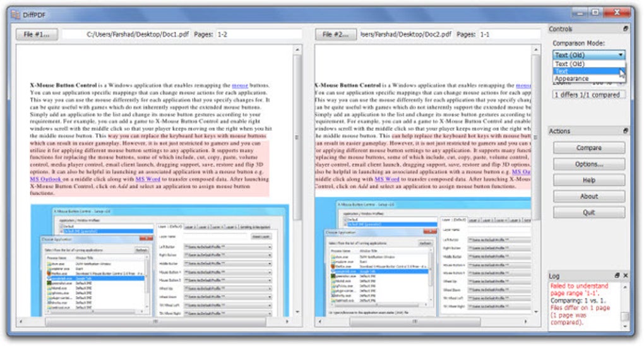Click right document horizontal scrollbar right arrow
Screen dimensions: 644x346
pos(525,321)
